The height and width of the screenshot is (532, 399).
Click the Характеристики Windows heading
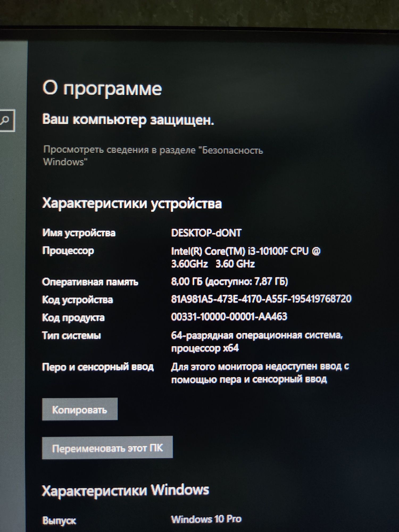point(126,490)
